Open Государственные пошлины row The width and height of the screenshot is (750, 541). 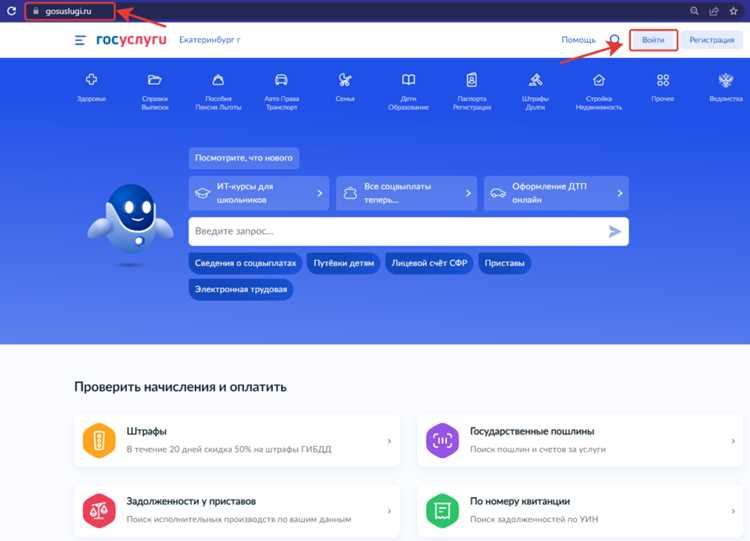[580, 441]
